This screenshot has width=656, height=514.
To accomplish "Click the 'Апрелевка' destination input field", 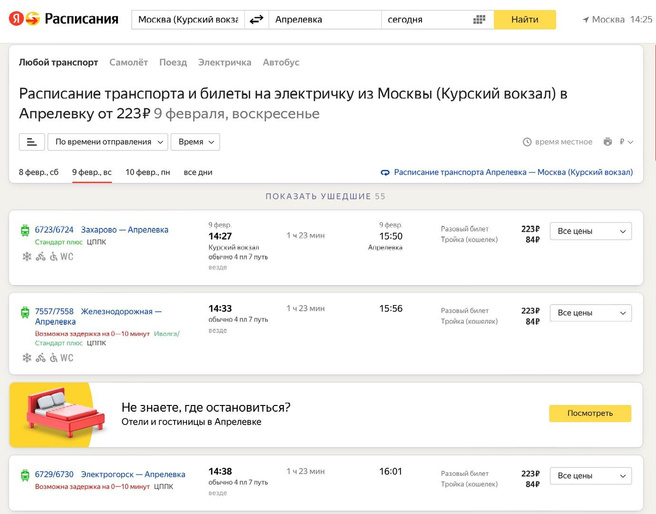I will coord(325,19).
